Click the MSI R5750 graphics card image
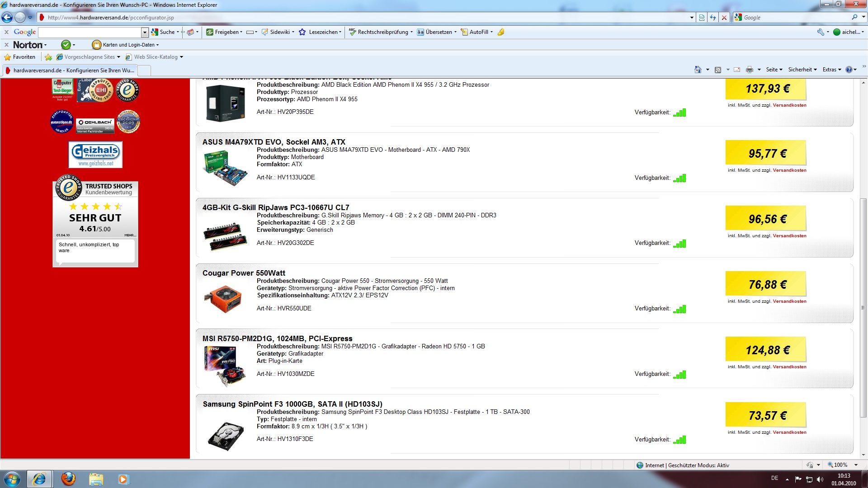 [225, 366]
